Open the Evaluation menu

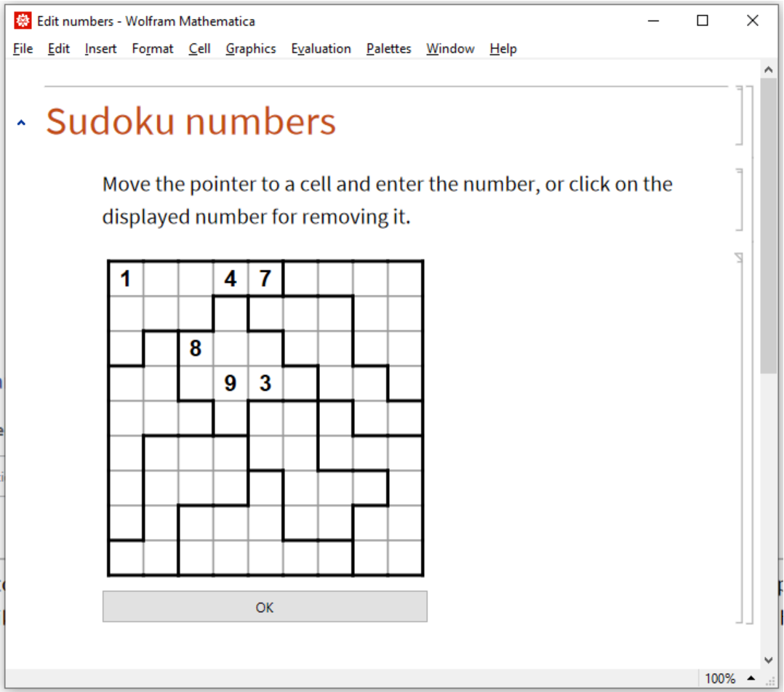pyautogui.click(x=321, y=49)
